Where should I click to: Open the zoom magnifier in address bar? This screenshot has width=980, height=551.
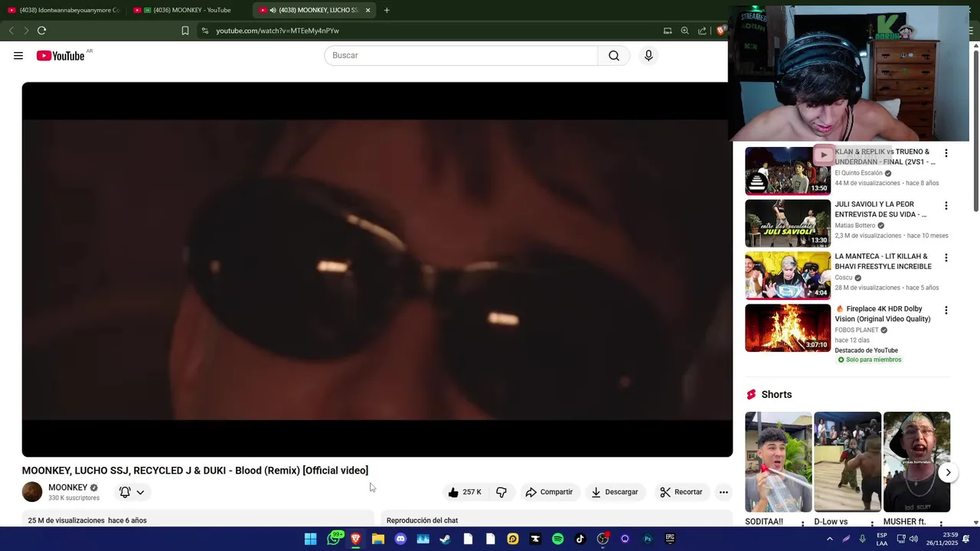pyautogui.click(x=684, y=31)
